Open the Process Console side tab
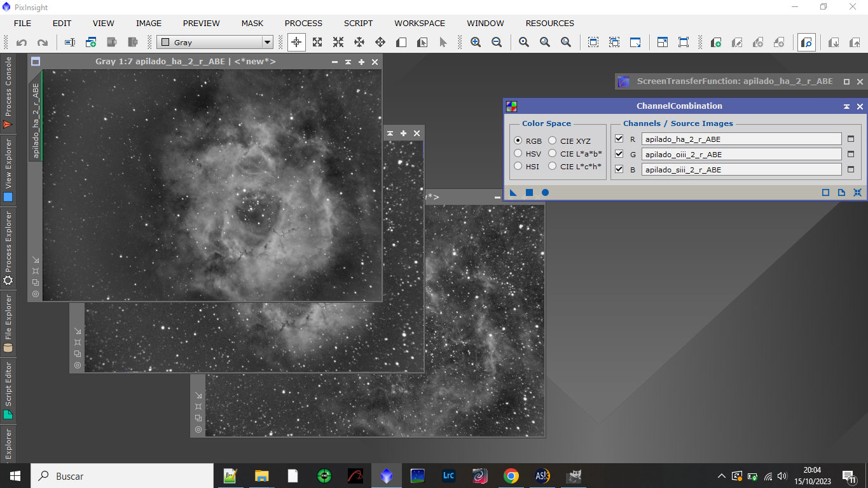The height and width of the screenshot is (488, 868). 8,93
